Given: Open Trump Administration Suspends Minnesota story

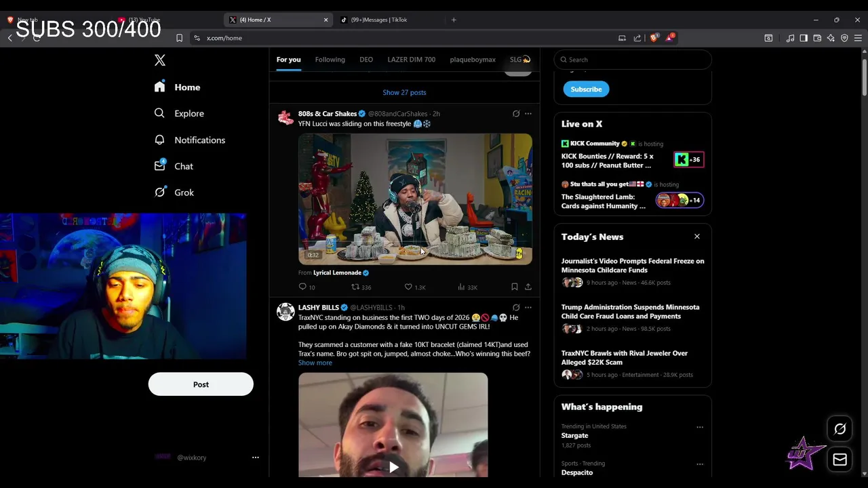Looking at the screenshot, I should pyautogui.click(x=630, y=312).
